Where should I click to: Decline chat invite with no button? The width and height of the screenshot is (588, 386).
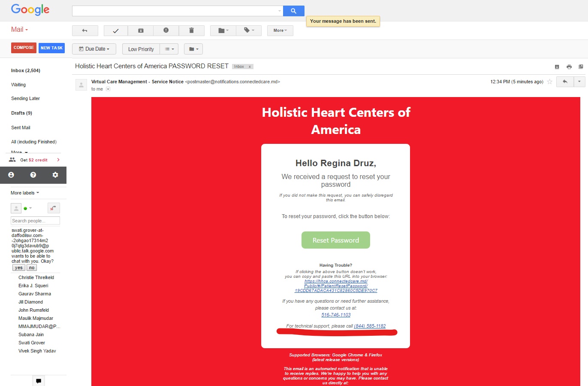click(x=32, y=267)
